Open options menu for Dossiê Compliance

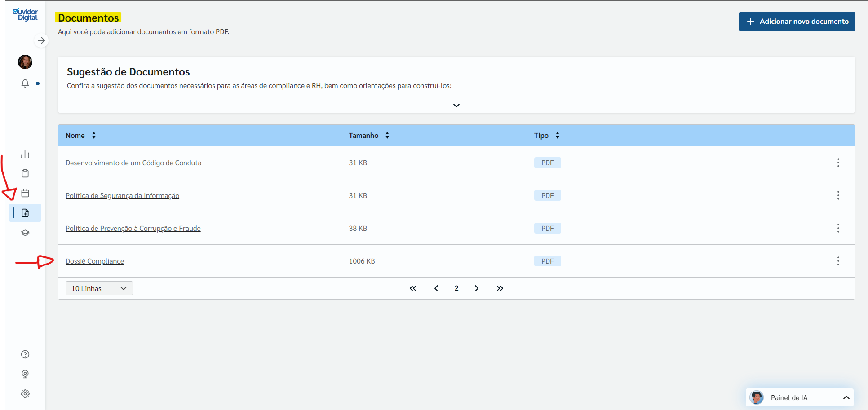coord(838,261)
